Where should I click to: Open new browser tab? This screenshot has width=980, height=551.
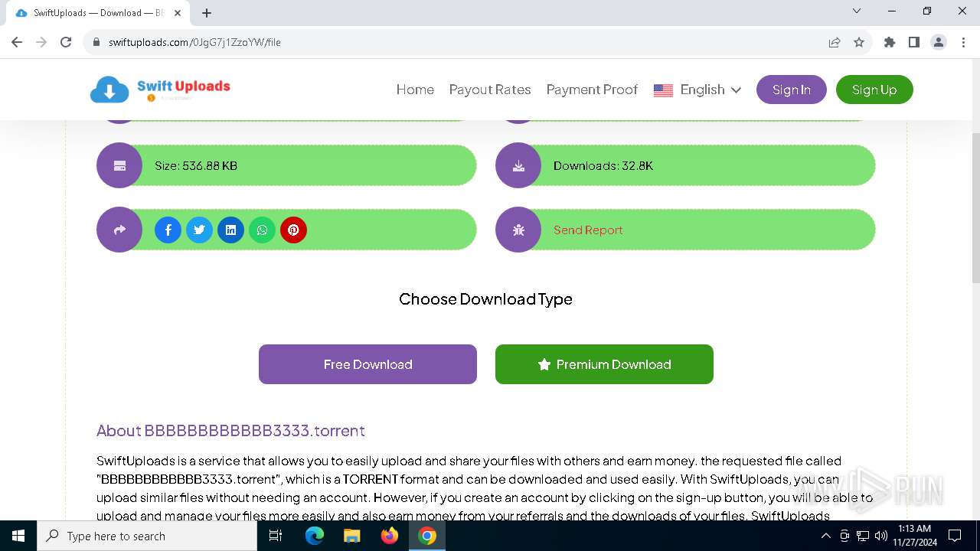[x=207, y=13]
